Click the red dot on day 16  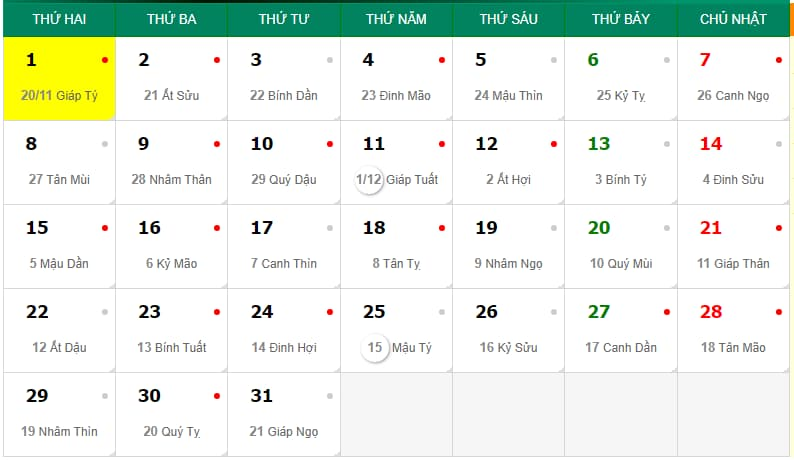tap(217, 228)
